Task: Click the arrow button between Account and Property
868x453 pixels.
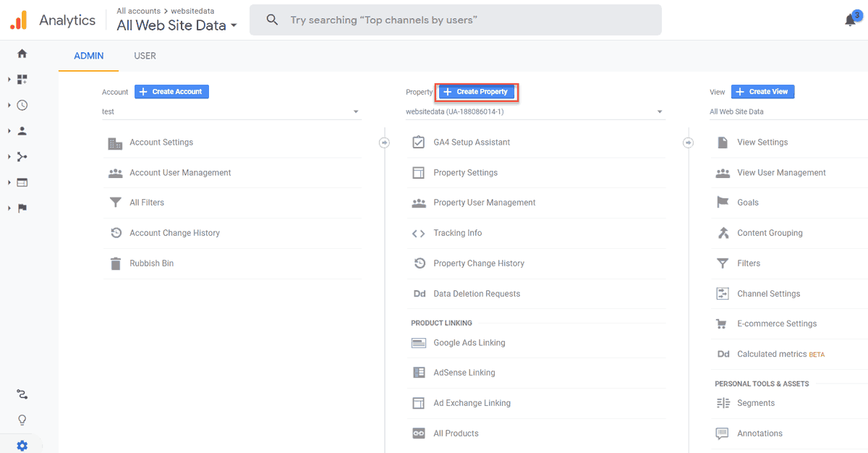Action: 384,143
